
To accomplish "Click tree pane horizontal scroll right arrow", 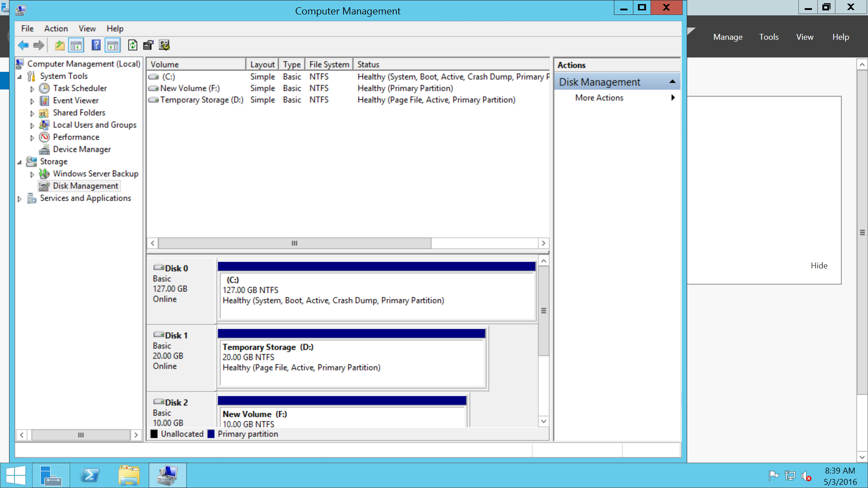I will tap(136, 435).
